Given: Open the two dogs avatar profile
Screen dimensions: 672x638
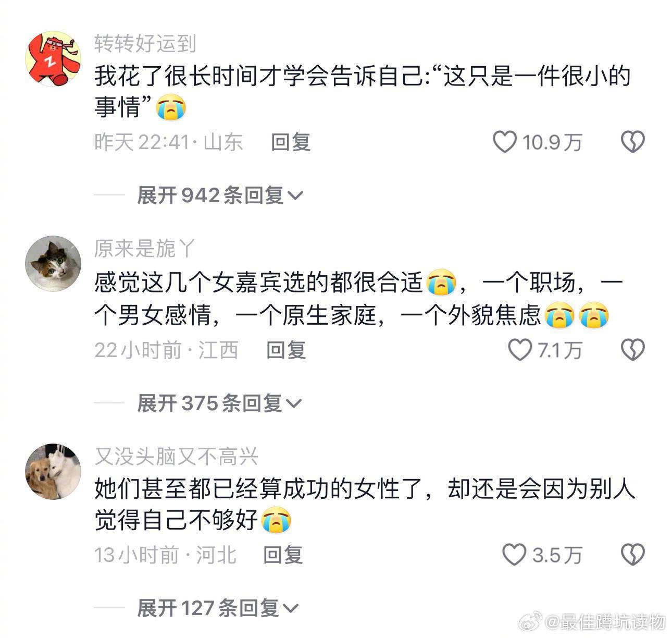Looking at the screenshot, I should [53, 471].
